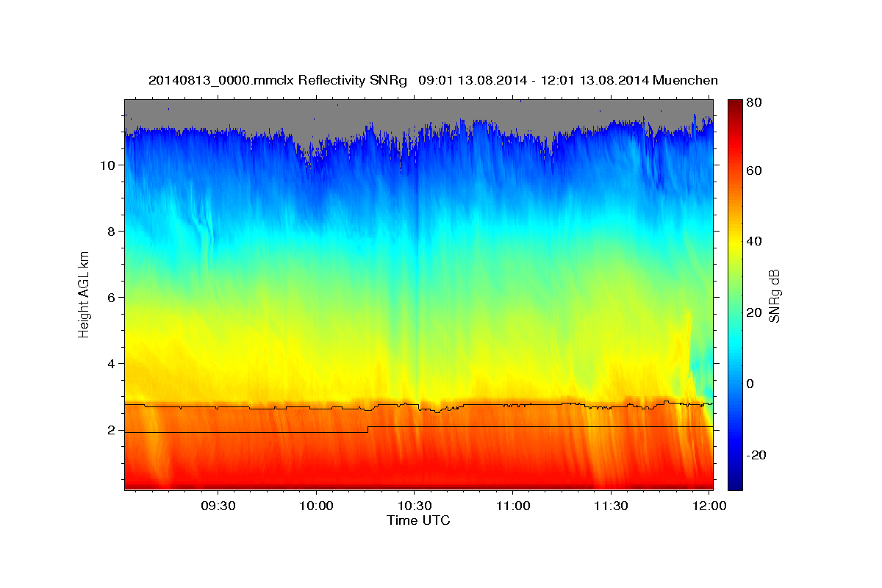The width and height of the screenshot is (882, 588).
Task: Click the colorbar value label 40
Action: [x=756, y=241]
